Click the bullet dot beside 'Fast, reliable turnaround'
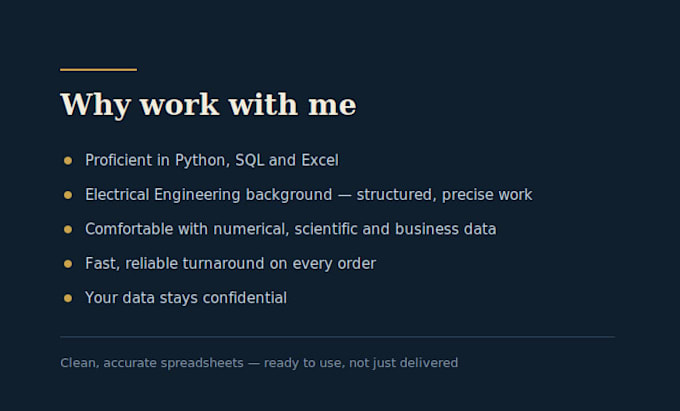The width and height of the screenshot is (680, 411). pos(68,264)
